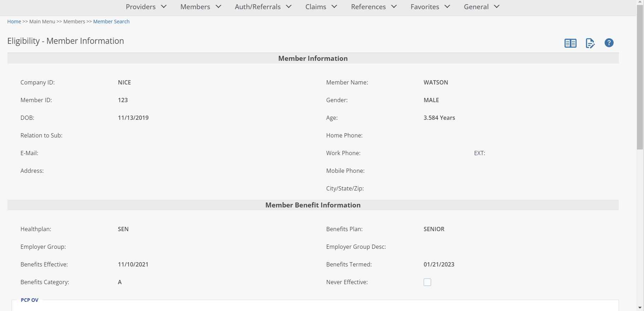
Task: Click the Main Menu breadcrumb item
Action: (x=42, y=22)
